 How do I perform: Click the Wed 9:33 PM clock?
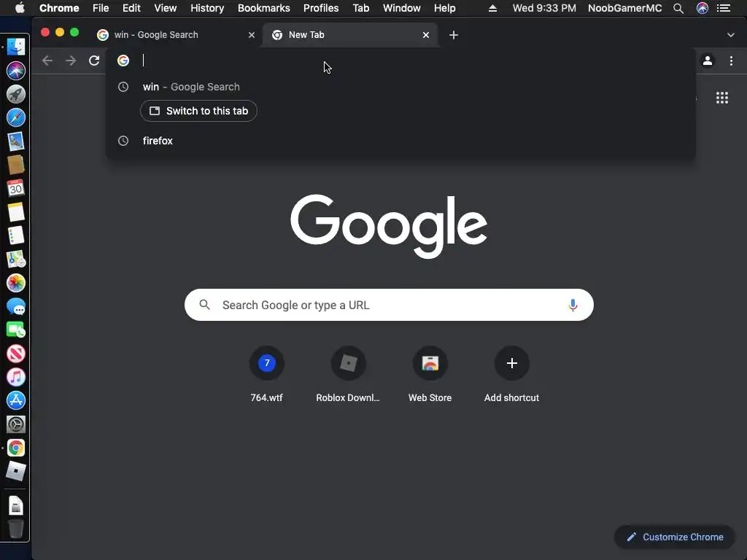(544, 8)
